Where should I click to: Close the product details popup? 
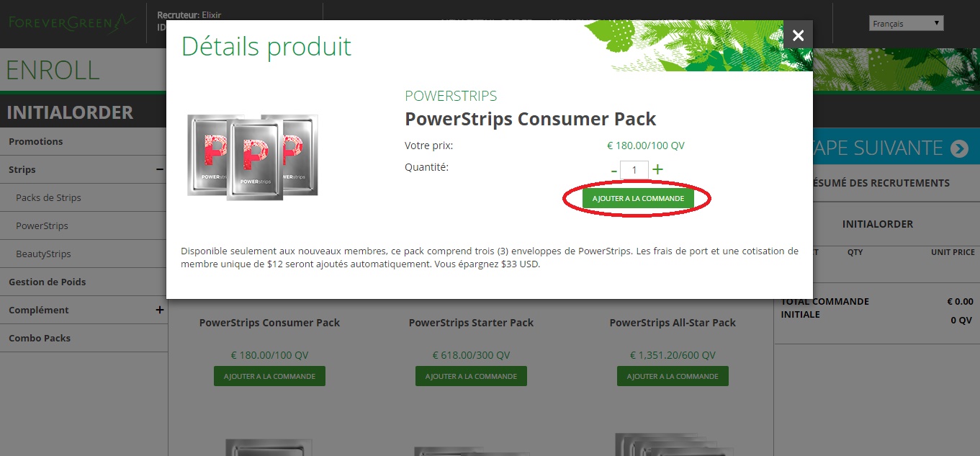coord(798,35)
